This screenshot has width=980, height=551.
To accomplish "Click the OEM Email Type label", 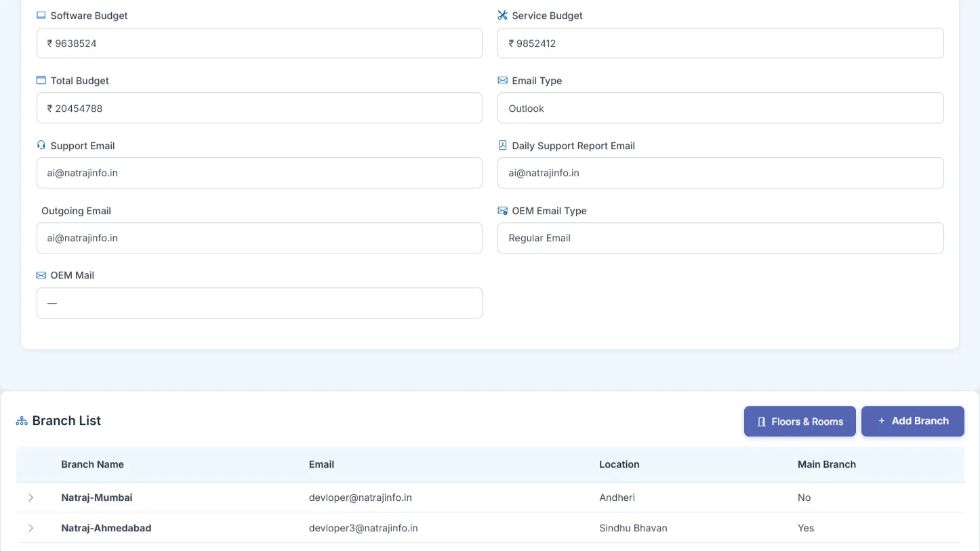I will pos(549,211).
